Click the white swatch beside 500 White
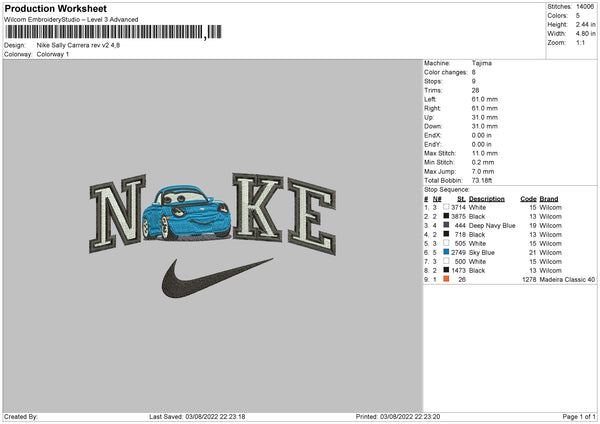600x424 pixels. pyautogui.click(x=446, y=261)
